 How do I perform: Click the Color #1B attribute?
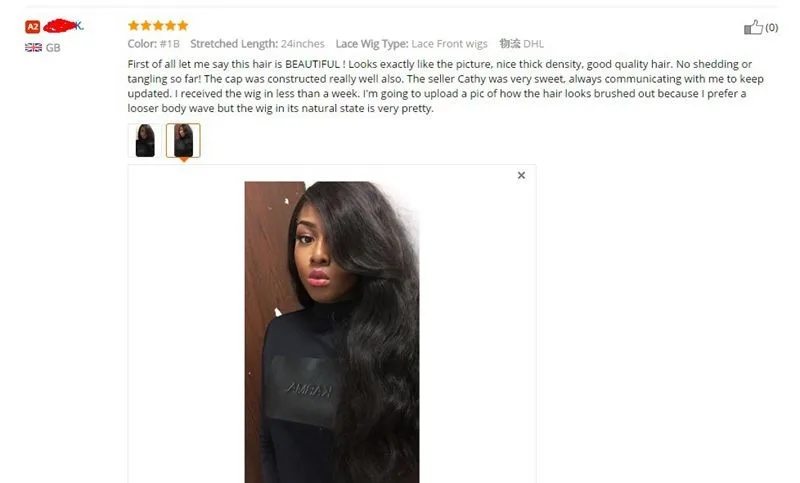[x=153, y=44]
